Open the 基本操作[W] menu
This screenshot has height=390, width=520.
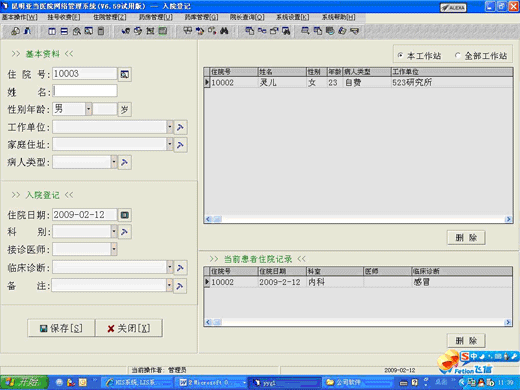tap(20, 17)
